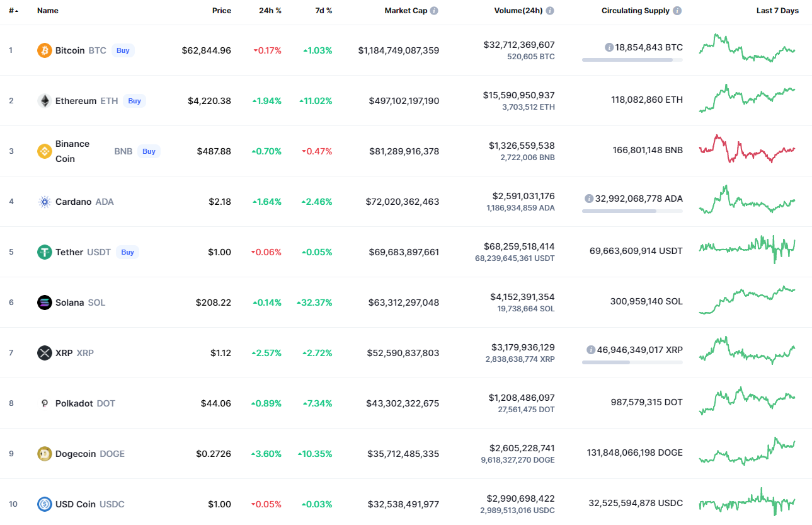Click the Volume(24h) info icon
The width and height of the screenshot is (812, 525).
pos(550,11)
